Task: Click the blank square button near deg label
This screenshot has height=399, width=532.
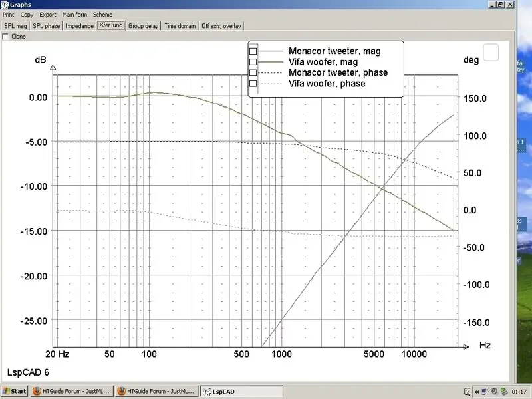Action: pyautogui.click(x=491, y=53)
